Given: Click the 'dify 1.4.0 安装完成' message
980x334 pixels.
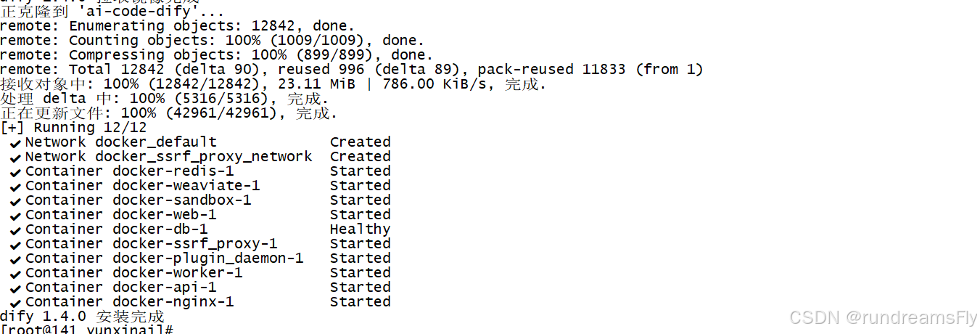Looking at the screenshot, I should point(82,317).
